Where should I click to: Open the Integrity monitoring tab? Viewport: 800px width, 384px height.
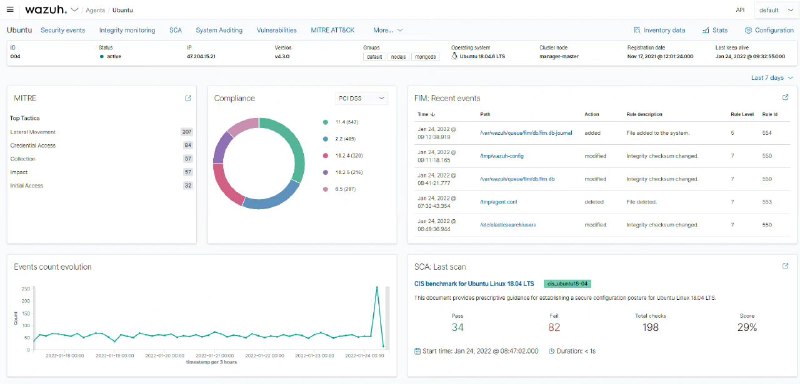pyautogui.click(x=127, y=31)
